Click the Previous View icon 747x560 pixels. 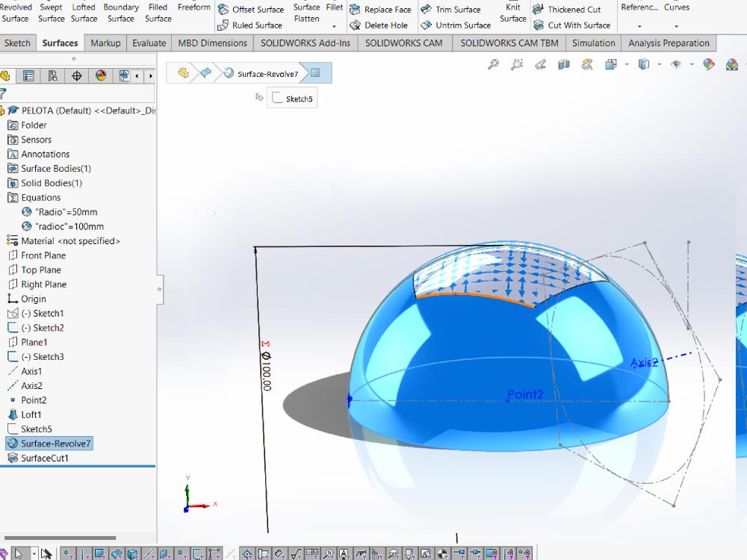click(x=540, y=64)
